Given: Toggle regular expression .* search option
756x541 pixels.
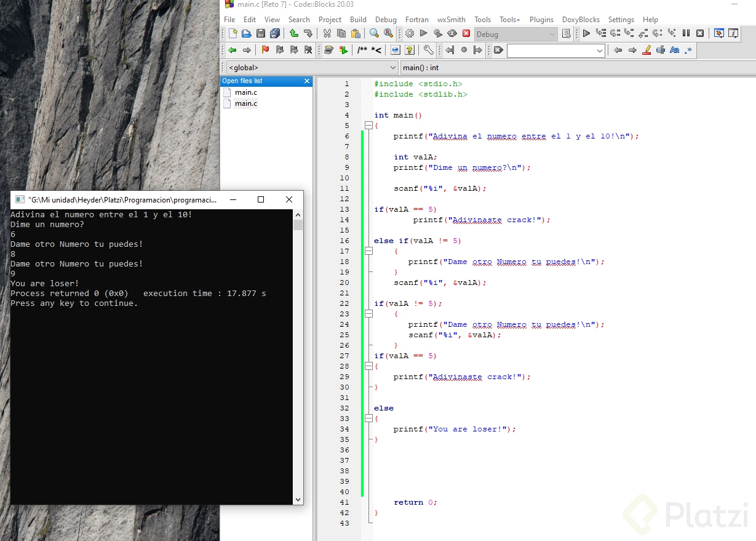Looking at the screenshot, I should [688, 50].
